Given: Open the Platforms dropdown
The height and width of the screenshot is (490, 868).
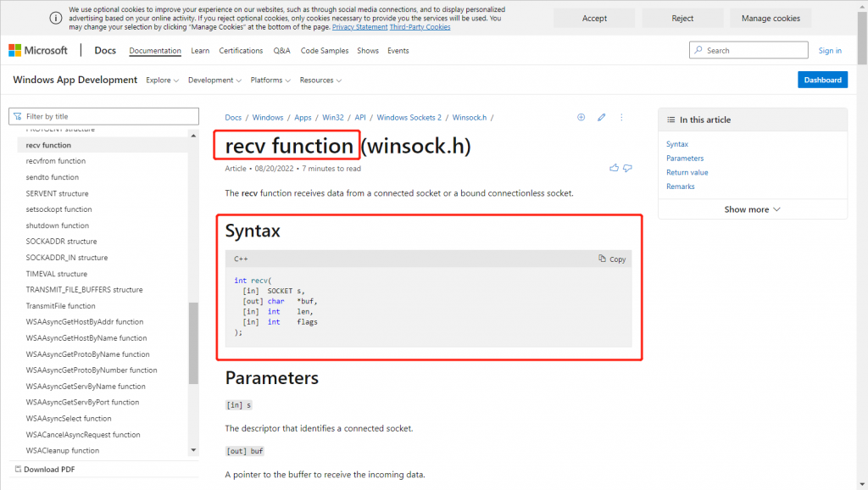Looking at the screenshot, I should 270,81.
